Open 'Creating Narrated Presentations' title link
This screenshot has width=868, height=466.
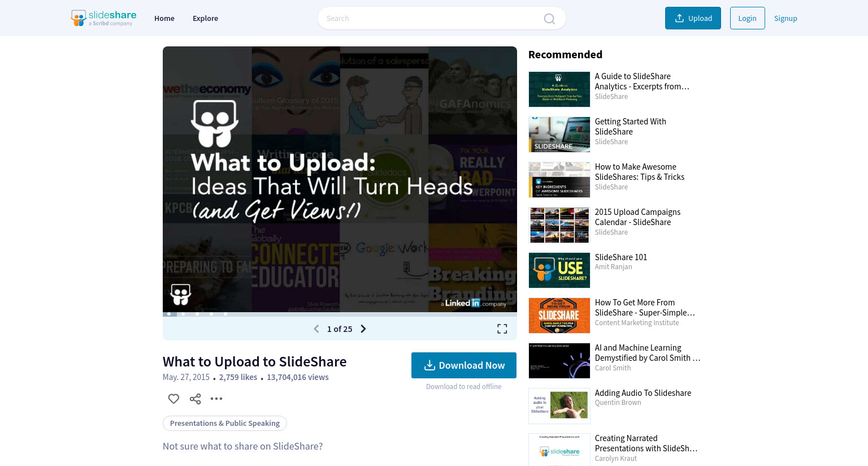tap(646, 443)
